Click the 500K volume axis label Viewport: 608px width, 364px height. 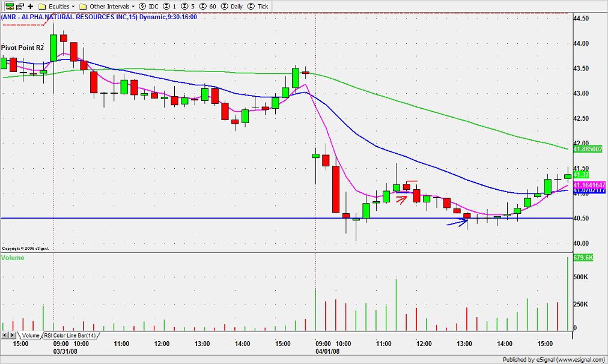click(x=580, y=277)
